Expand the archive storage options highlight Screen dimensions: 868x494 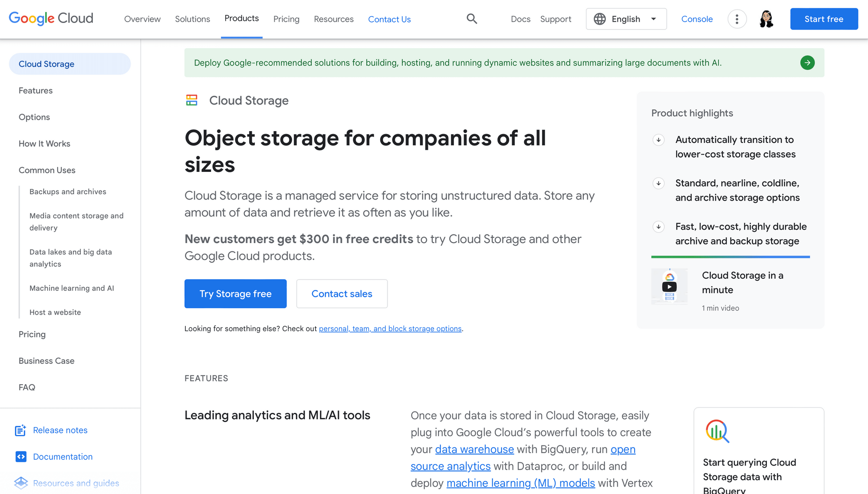pos(658,183)
